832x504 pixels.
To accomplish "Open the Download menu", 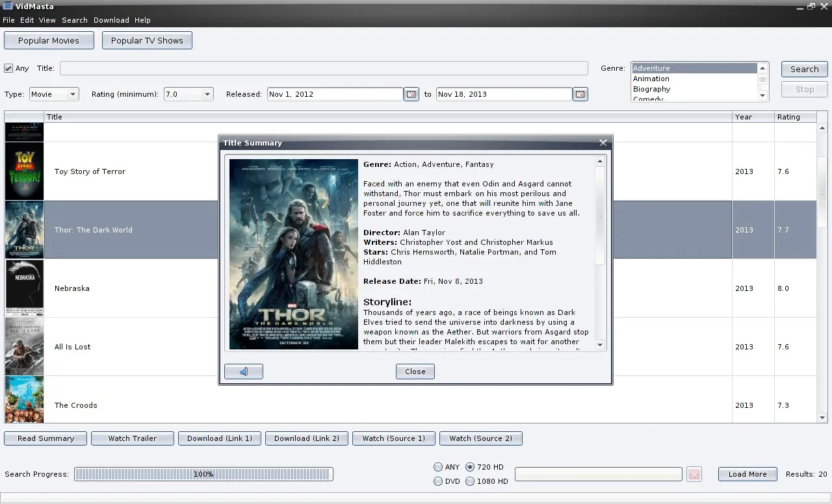I will click(111, 20).
